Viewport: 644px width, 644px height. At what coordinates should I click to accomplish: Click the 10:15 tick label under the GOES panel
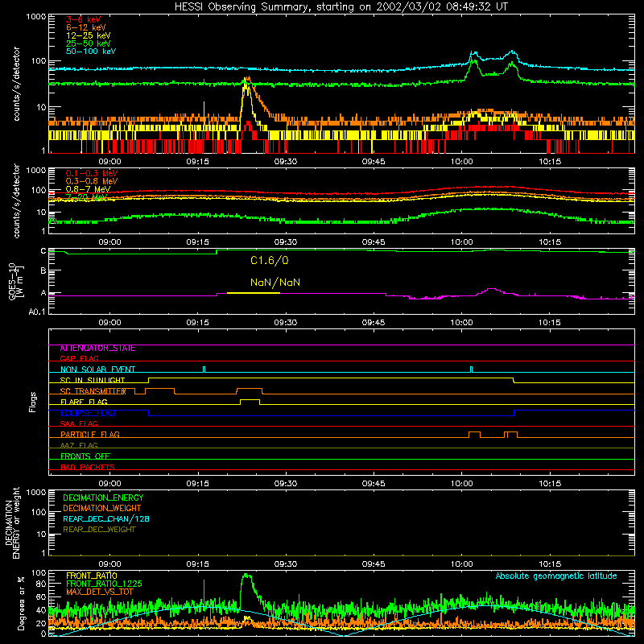pyautogui.click(x=550, y=323)
